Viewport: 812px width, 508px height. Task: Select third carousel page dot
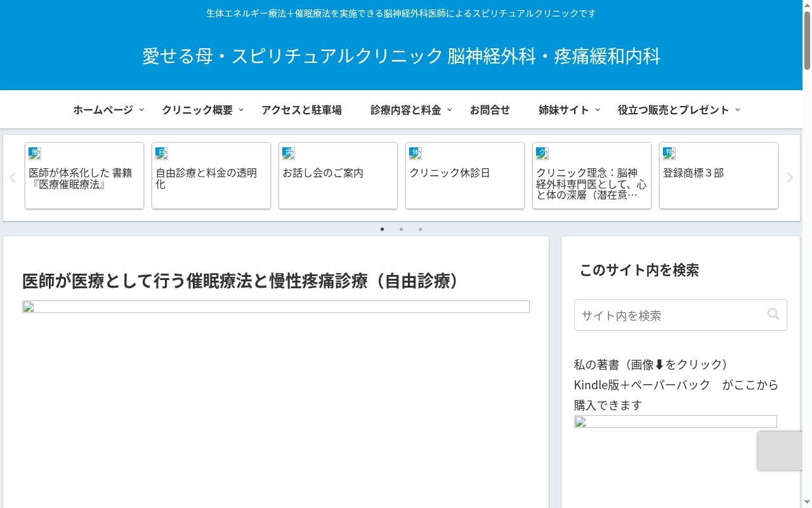click(x=420, y=229)
